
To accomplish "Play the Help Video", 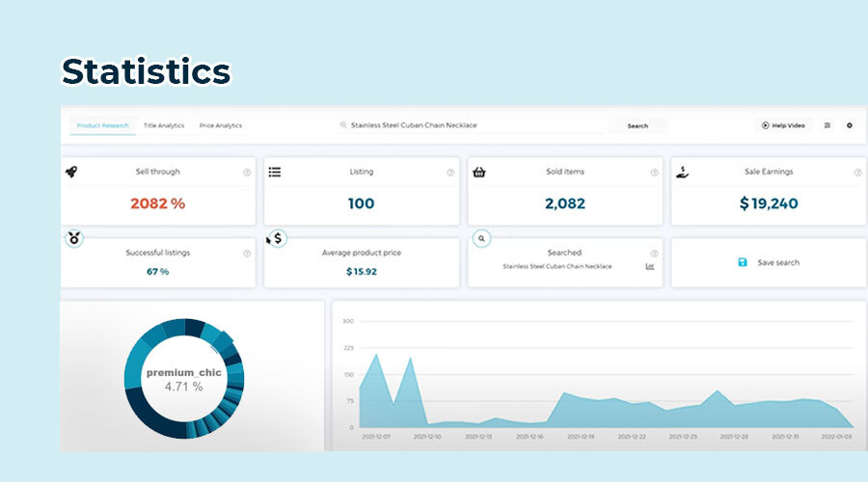I will click(x=783, y=125).
